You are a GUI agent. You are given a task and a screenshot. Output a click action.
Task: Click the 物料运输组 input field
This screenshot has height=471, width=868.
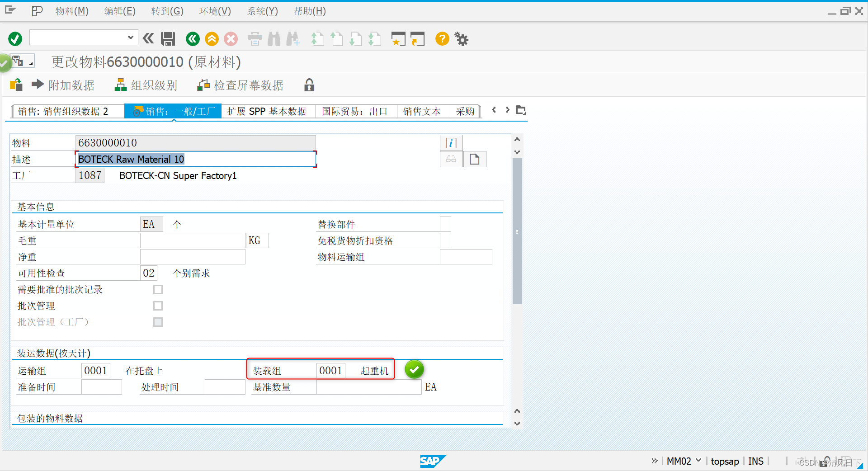click(x=466, y=257)
